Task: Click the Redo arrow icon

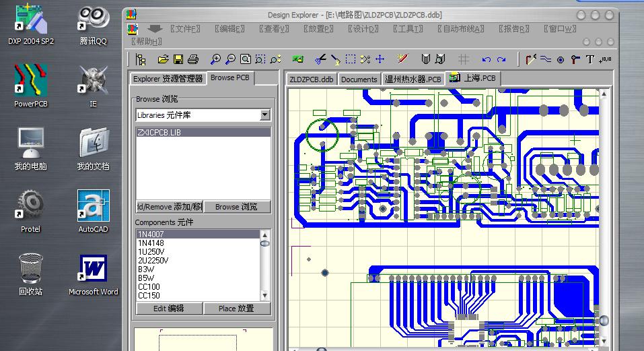Action: point(502,60)
